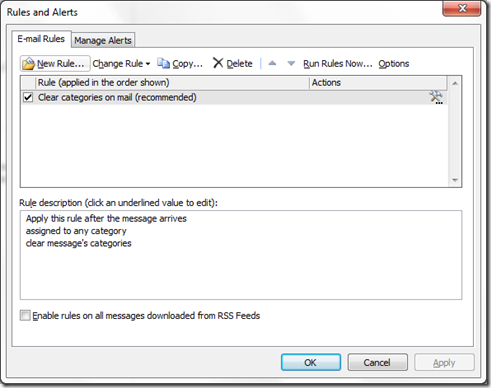
Task: Enable rules on RSS Feeds messages checkbox
Action: [x=25, y=315]
